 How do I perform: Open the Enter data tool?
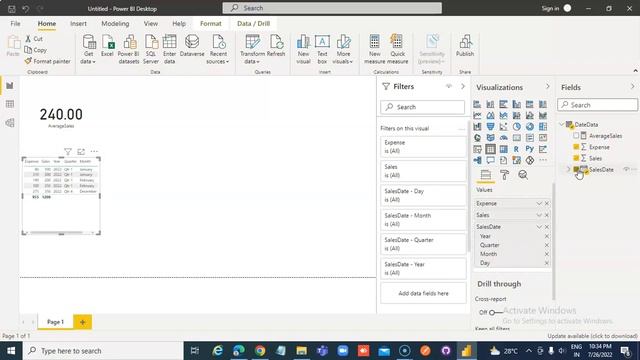[169, 49]
